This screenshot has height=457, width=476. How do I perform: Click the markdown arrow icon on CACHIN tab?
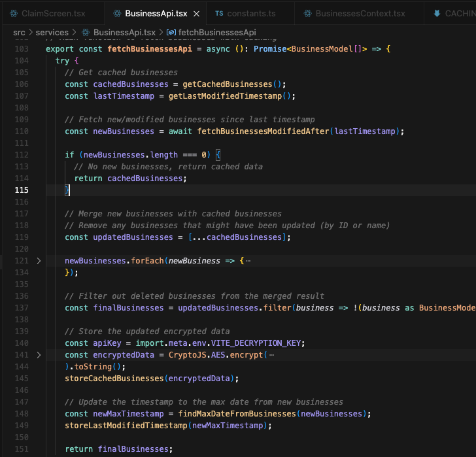click(x=437, y=14)
